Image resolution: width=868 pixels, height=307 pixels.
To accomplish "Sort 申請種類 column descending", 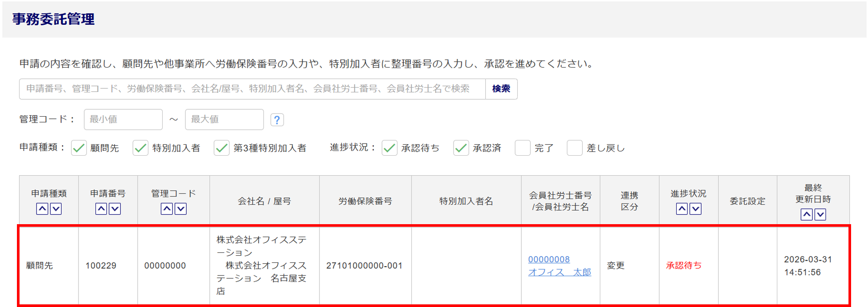I will pyautogui.click(x=56, y=209).
